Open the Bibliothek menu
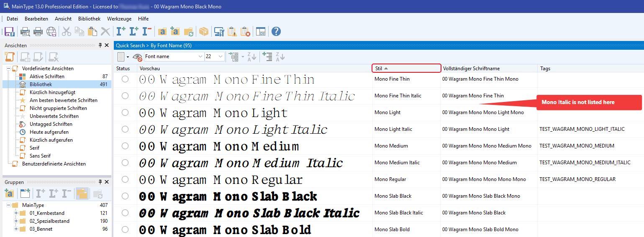 point(90,19)
